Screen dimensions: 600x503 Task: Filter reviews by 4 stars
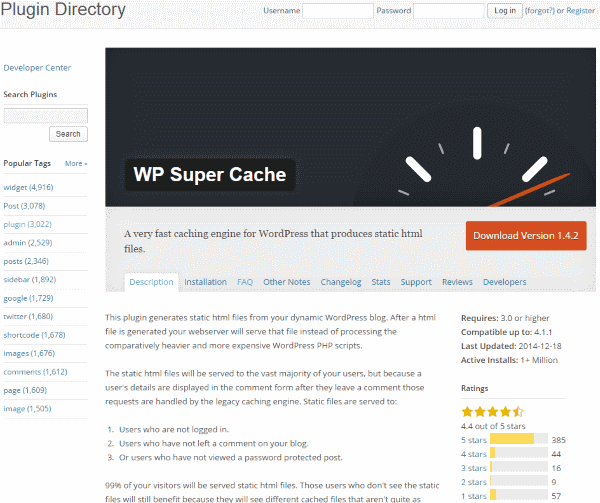point(474,454)
